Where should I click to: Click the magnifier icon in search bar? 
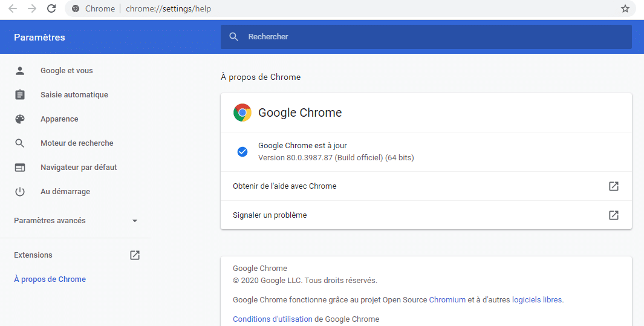tap(233, 36)
